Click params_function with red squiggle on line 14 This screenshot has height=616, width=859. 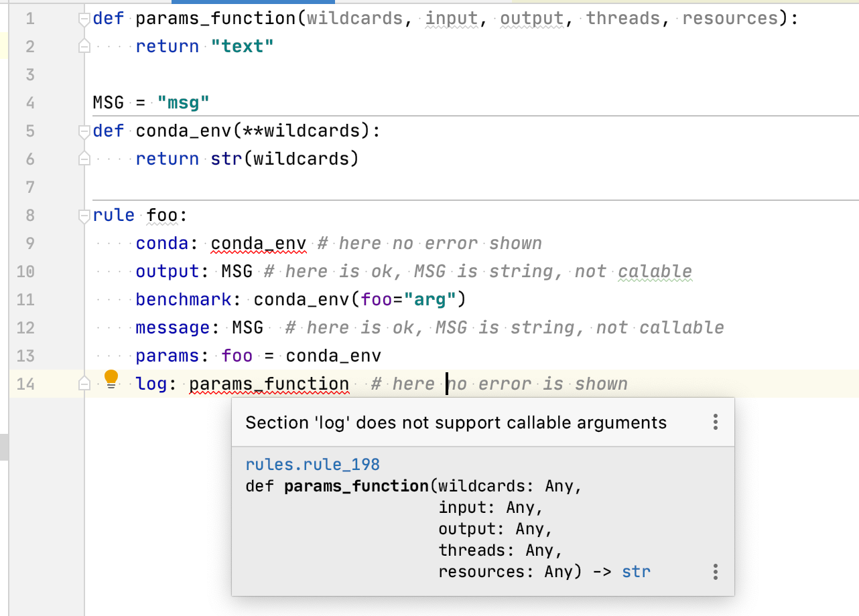(x=268, y=384)
